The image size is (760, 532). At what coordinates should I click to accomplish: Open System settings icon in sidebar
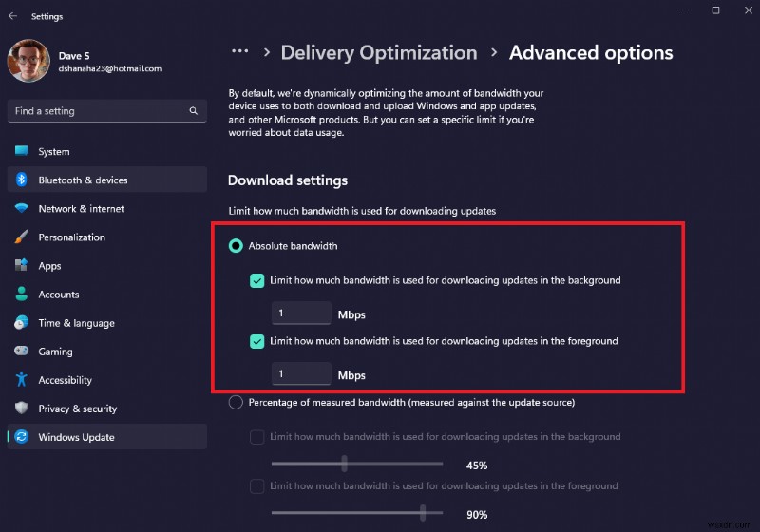point(21,152)
